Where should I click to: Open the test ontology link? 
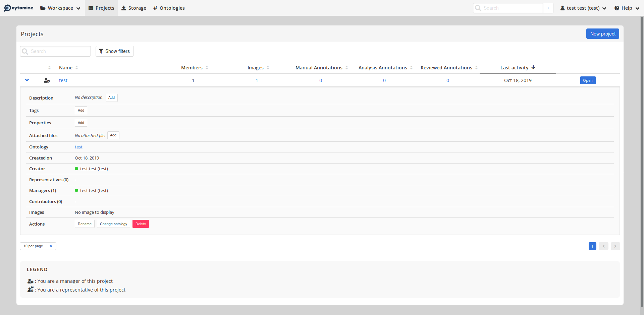click(x=78, y=147)
